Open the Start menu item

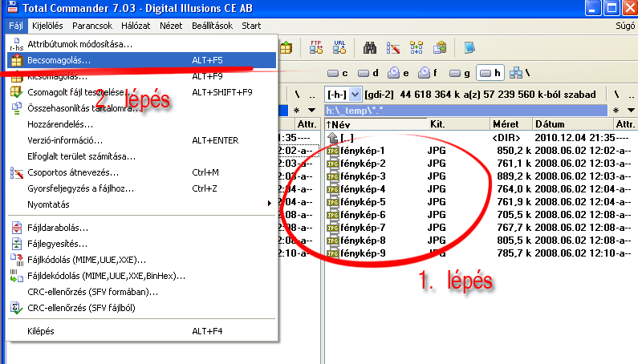click(x=251, y=26)
